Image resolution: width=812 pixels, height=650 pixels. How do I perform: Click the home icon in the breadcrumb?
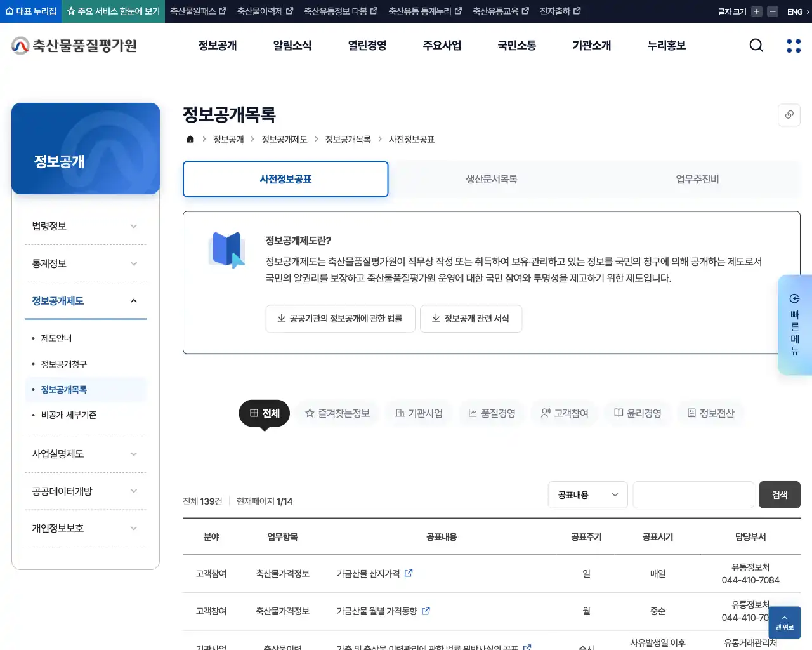coord(190,139)
